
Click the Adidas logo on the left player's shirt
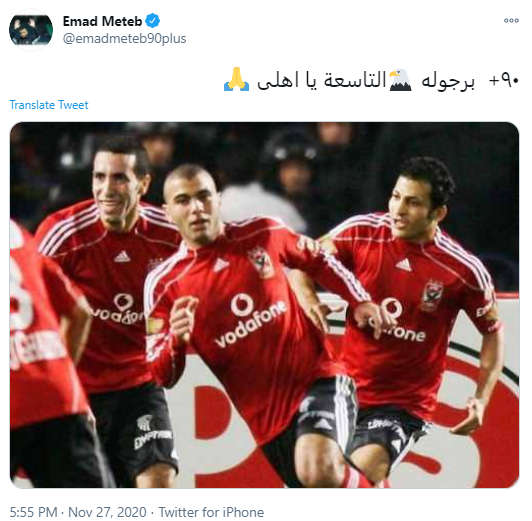tap(122, 256)
